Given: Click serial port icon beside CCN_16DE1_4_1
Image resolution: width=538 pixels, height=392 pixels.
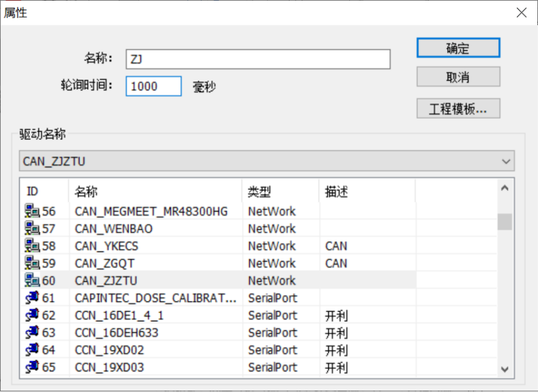Looking at the screenshot, I should tap(32, 315).
